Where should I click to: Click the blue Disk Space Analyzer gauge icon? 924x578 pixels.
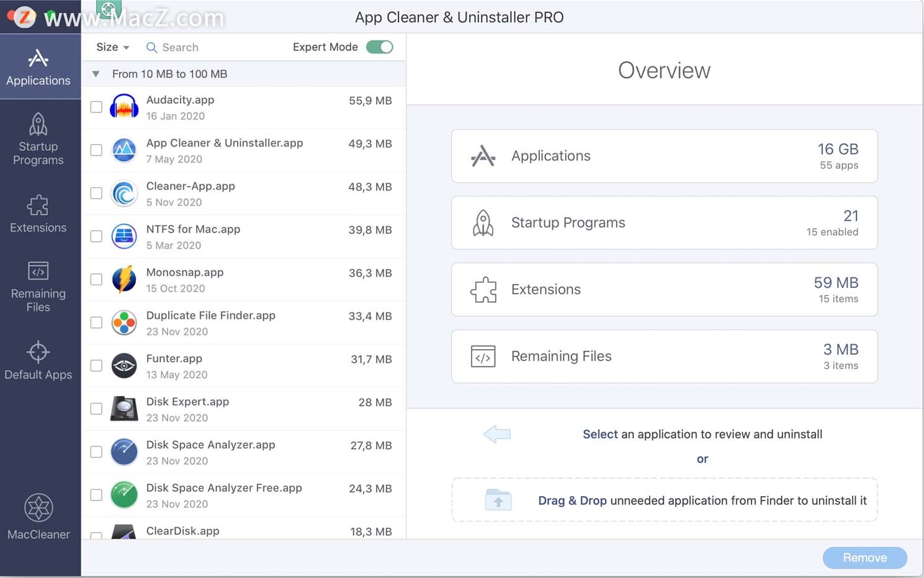(124, 452)
